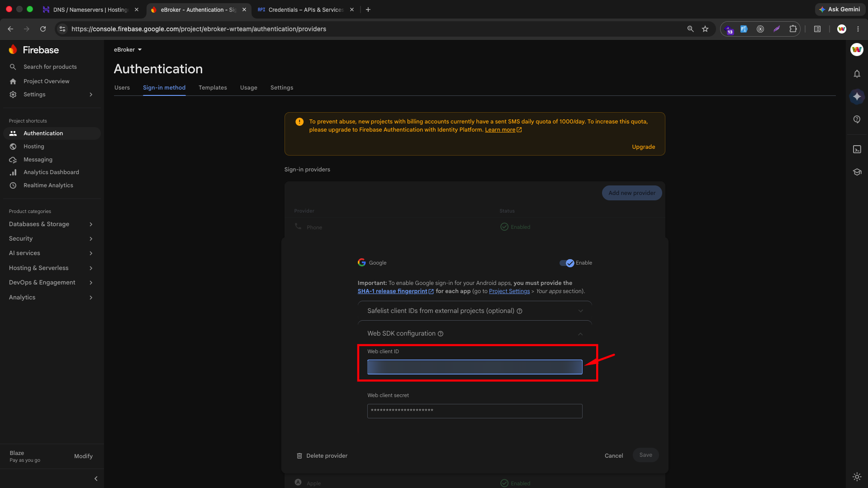
Task: Click the user account avatar
Action: tap(857, 50)
